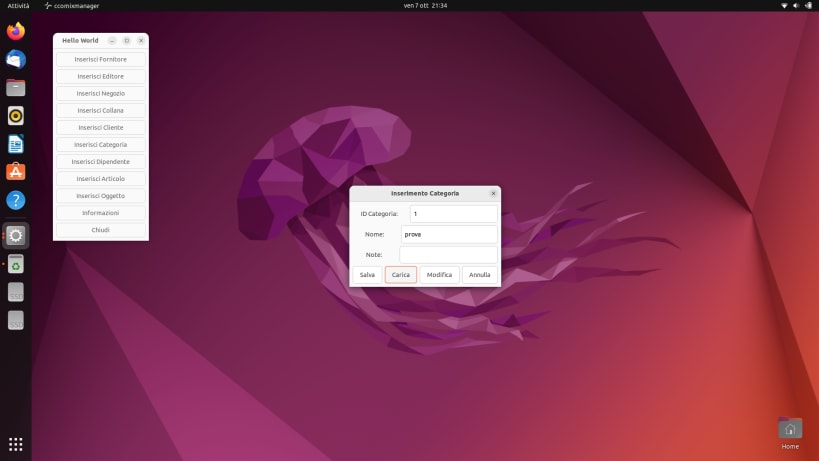The width and height of the screenshot is (819, 461).
Task: Open the volume indicator in top bar
Action: click(795, 6)
